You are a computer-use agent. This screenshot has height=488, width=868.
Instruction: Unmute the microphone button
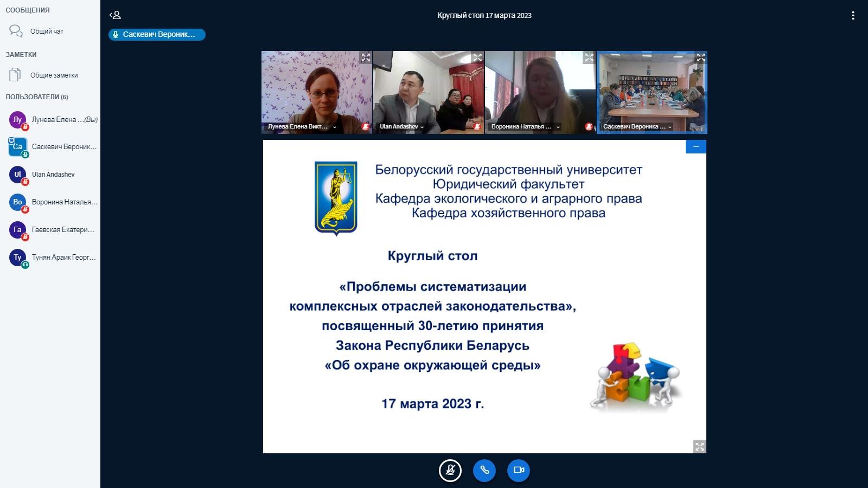point(450,470)
